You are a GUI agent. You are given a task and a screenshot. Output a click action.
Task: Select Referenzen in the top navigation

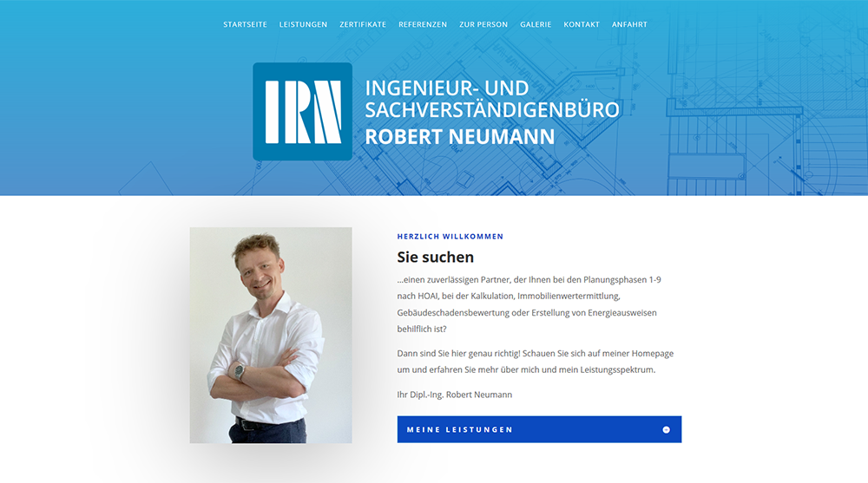423,24
